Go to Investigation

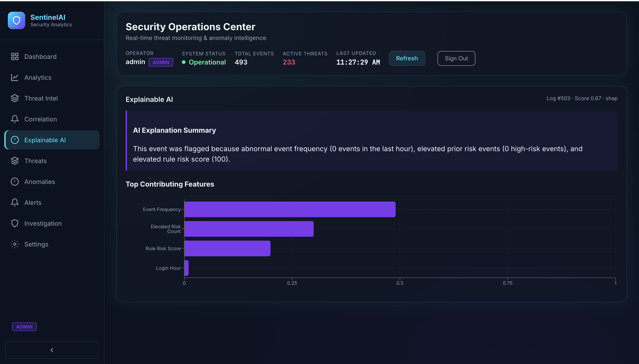[52, 223]
